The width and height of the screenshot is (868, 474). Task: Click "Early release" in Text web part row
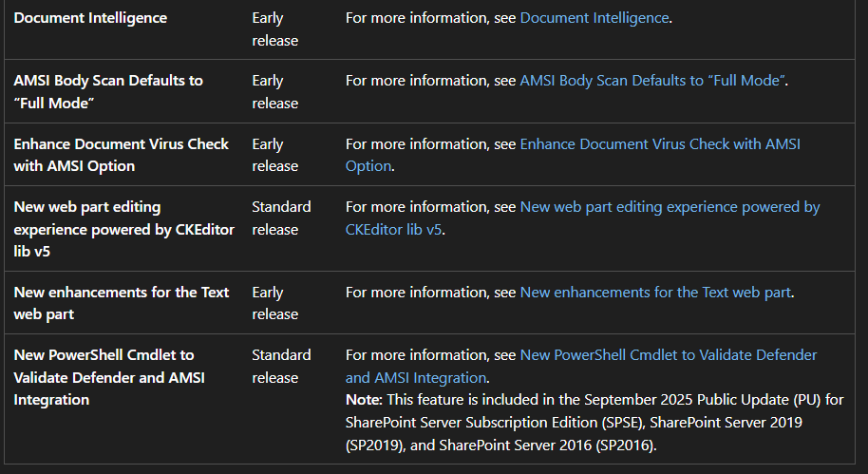pos(275,303)
